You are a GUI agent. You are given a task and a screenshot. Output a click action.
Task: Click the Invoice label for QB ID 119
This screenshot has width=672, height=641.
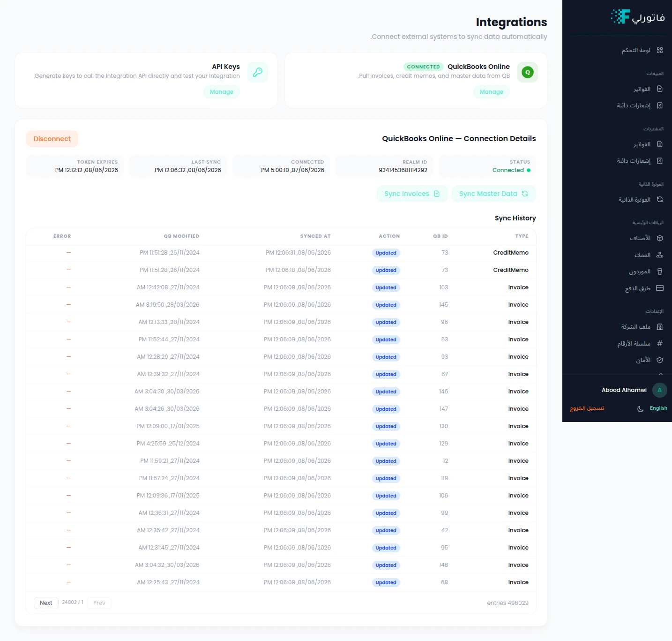click(x=518, y=478)
